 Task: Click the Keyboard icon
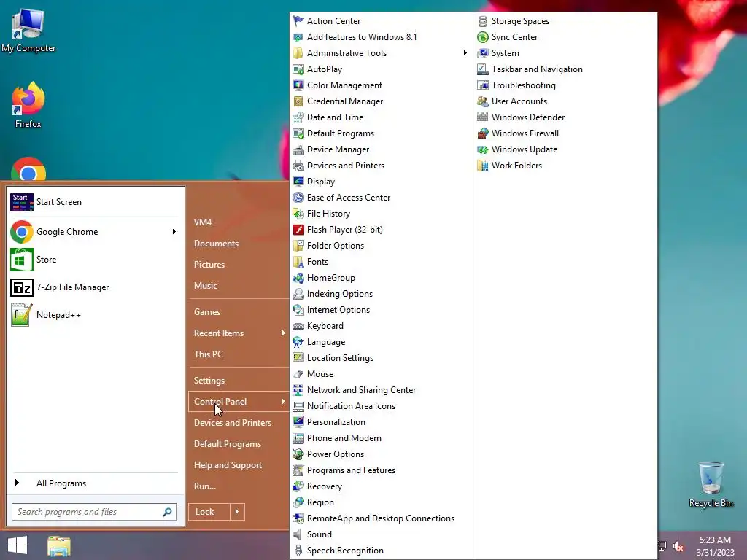coord(298,326)
